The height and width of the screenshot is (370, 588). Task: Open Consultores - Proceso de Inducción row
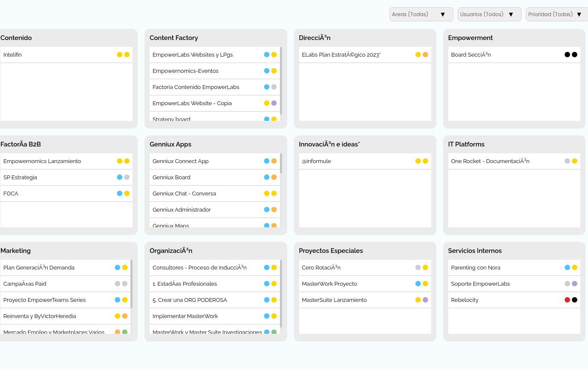pos(215,267)
